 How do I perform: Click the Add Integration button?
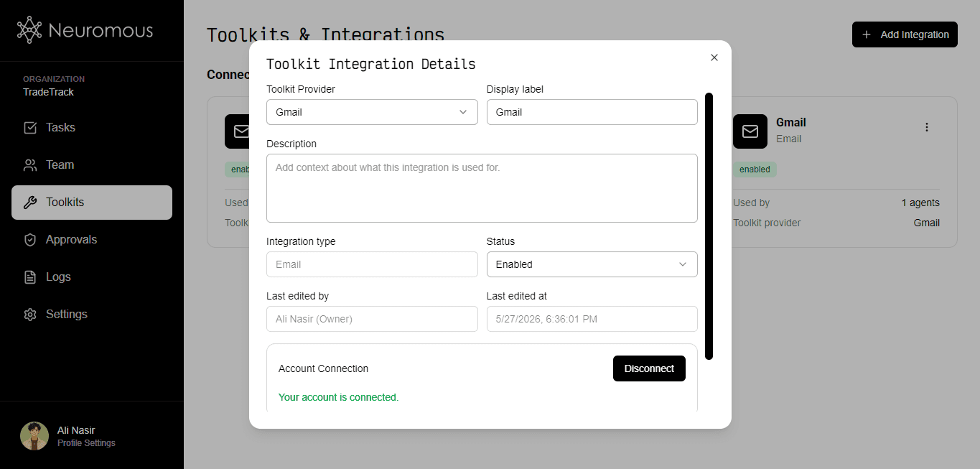(905, 34)
